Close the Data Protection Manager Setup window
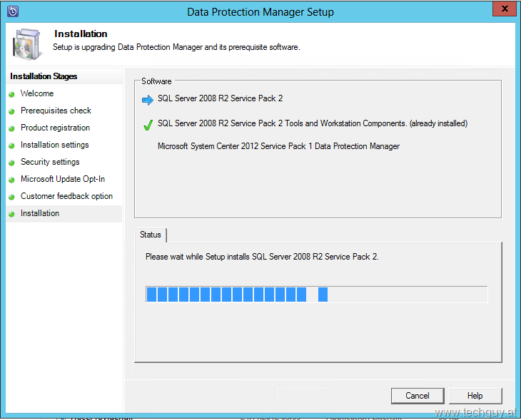Screen dimensions: 521x420 [x=504, y=9]
